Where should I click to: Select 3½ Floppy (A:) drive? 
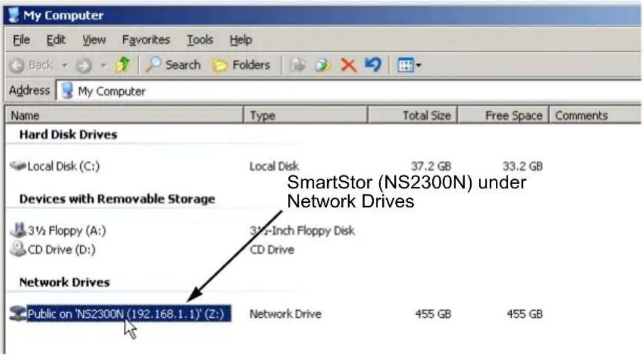[66, 231]
